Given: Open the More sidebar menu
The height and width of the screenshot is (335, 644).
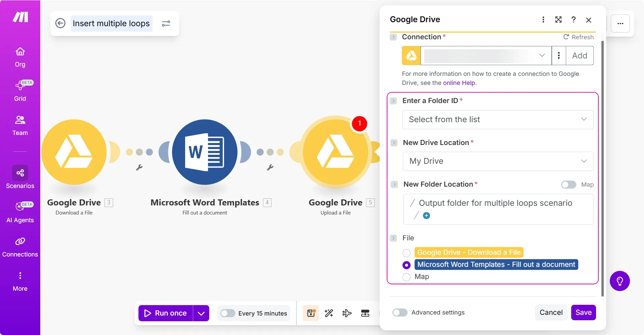Looking at the screenshot, I should click(x=20, y=282).
